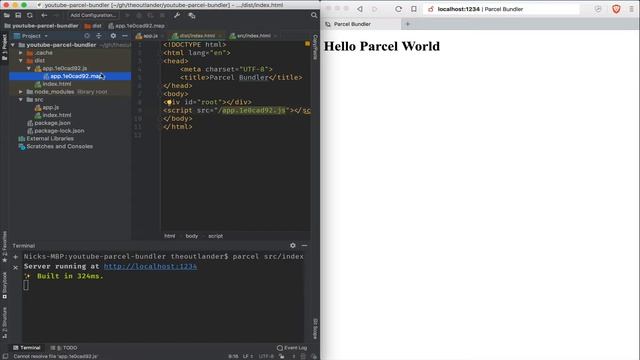
Task: Navigate back with the left arrow icon
Action: pos(44,15)
